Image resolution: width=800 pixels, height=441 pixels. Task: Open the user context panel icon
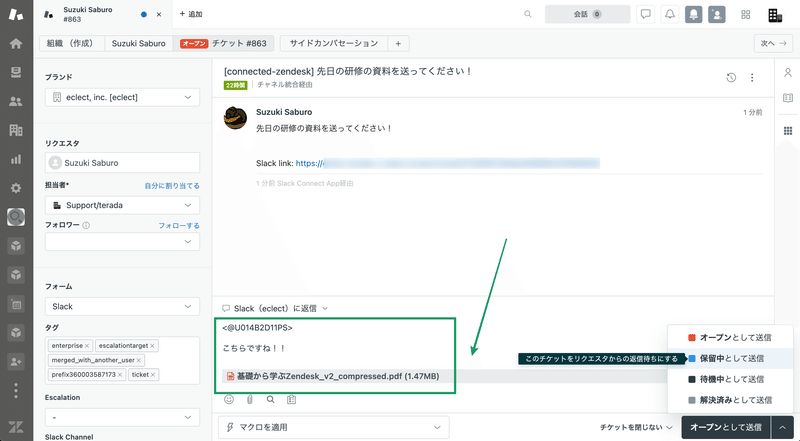pyautogui.click(x=788, y=72)
